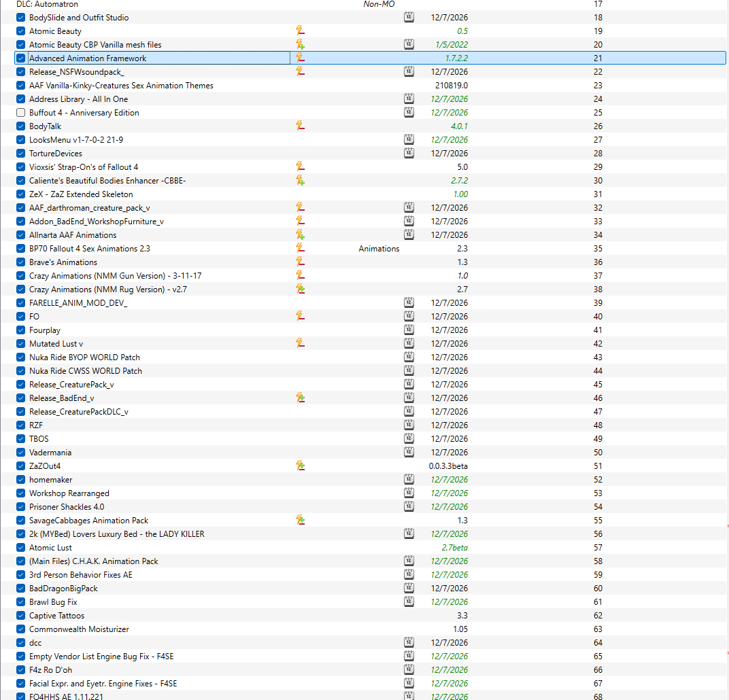Select the 3rd Person Behavior Fixes AE row
Viewport: 729px width, 700px height.
point(364,574)
